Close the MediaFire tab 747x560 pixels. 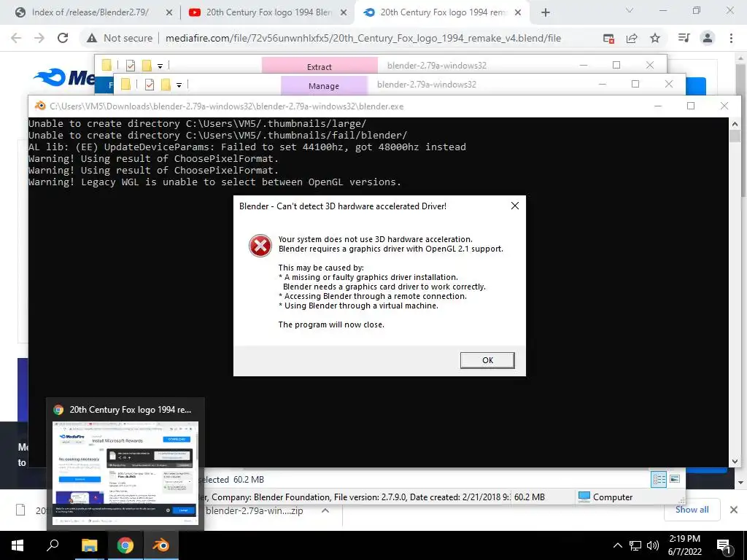(519, 12)
